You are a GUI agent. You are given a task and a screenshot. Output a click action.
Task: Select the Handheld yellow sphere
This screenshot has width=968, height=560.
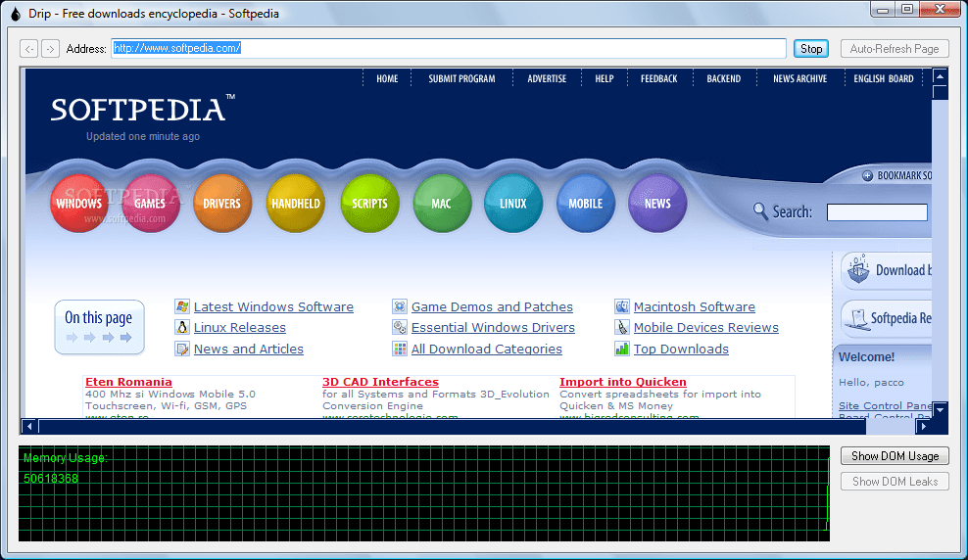pyautogui.click(x=296, y=204)
